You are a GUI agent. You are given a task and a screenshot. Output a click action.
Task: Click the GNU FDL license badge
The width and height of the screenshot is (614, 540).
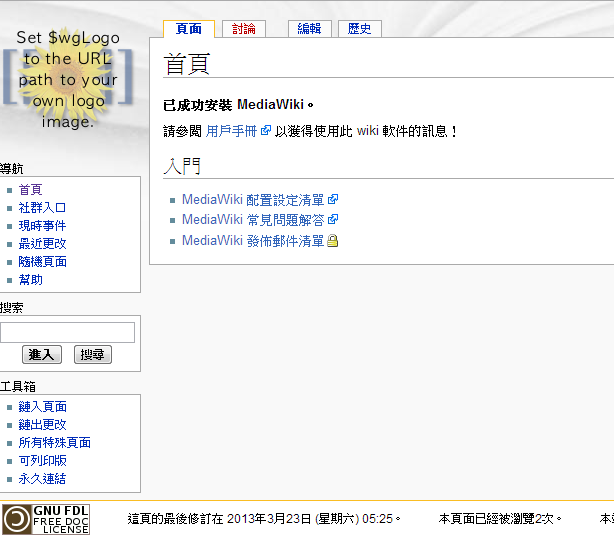point(46,519)
